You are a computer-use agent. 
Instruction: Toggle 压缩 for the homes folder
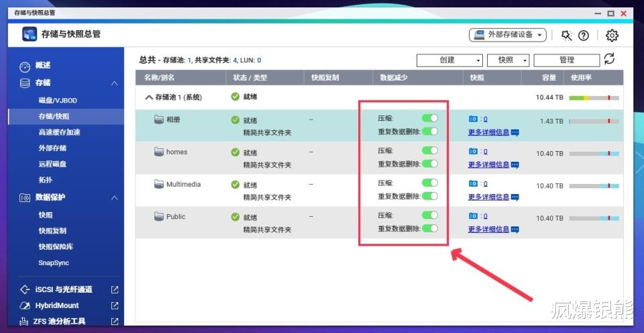[429, 150]
